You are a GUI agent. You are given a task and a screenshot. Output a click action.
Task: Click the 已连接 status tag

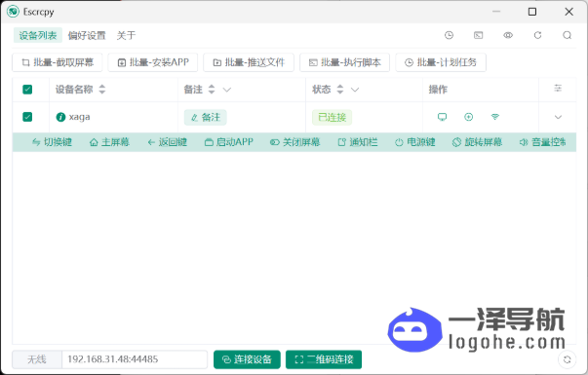pyautogui.click(x=333, y=117)
